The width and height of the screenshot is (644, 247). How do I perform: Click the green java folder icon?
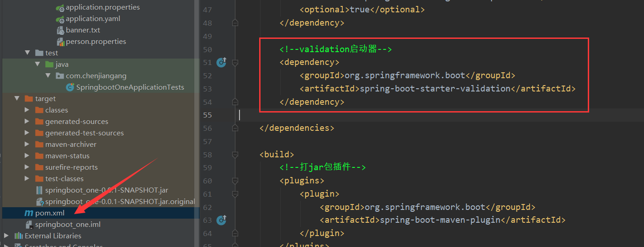[49, 64]
